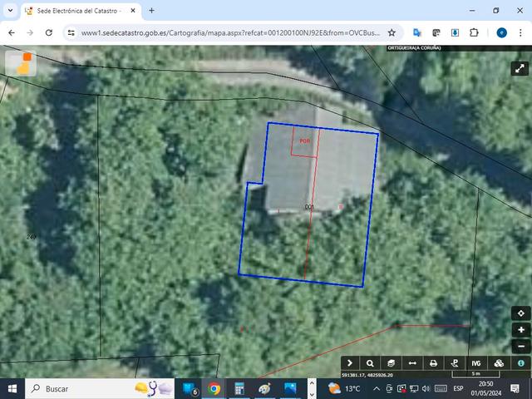Click the IVG toolbar button
Screen dimensions: 532x399
(x=476, y=363)
